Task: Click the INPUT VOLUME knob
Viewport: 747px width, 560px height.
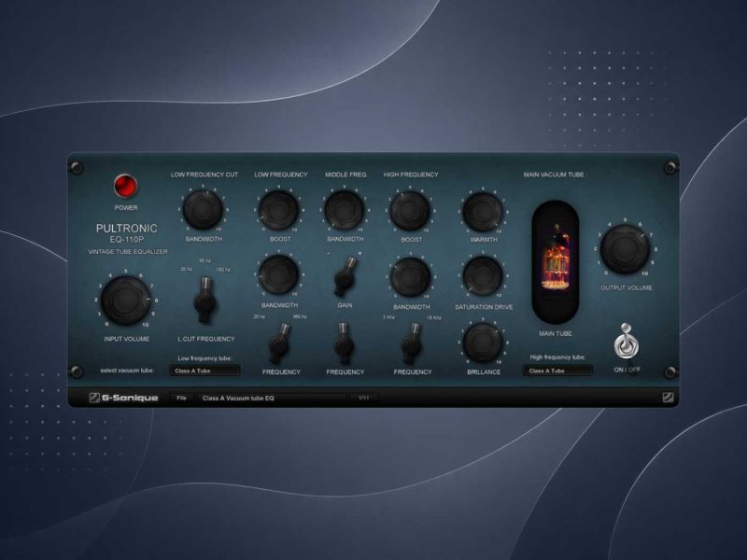Action: pyautogui.click(x=126, y=300)
